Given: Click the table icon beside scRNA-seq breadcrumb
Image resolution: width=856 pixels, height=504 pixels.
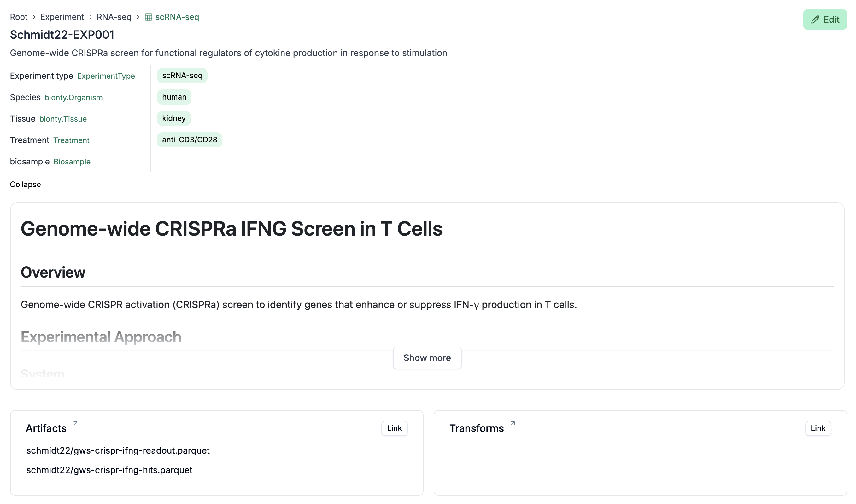Looking at the screenshot, I should coord(148,17).
